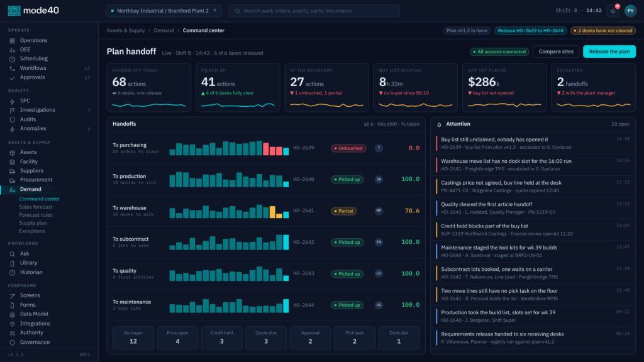Open Exceptions in sidebar
Screen dimensions: 644x362
click(x=32, y=231)
